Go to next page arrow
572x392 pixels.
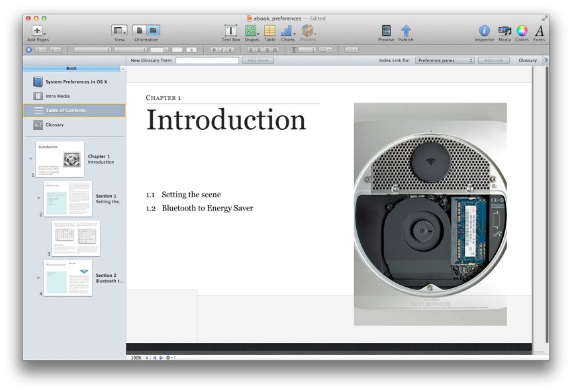[x=162, y=358]
